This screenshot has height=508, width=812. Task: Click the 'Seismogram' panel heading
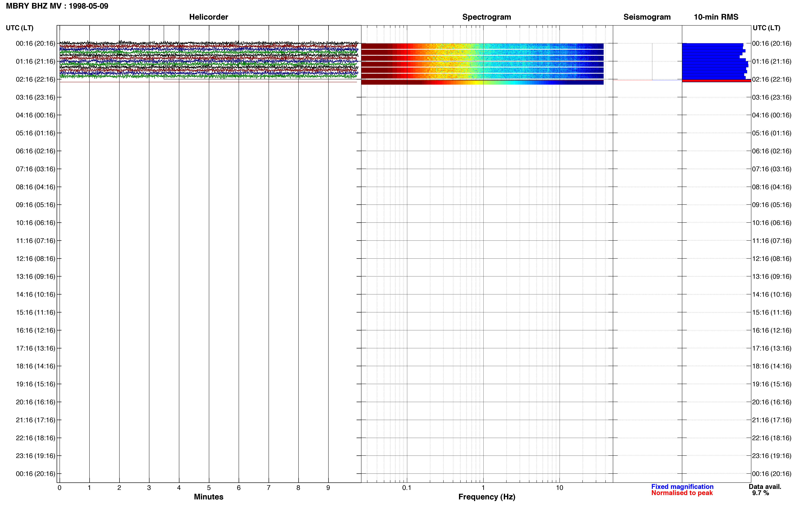click(x=647, y=17)
